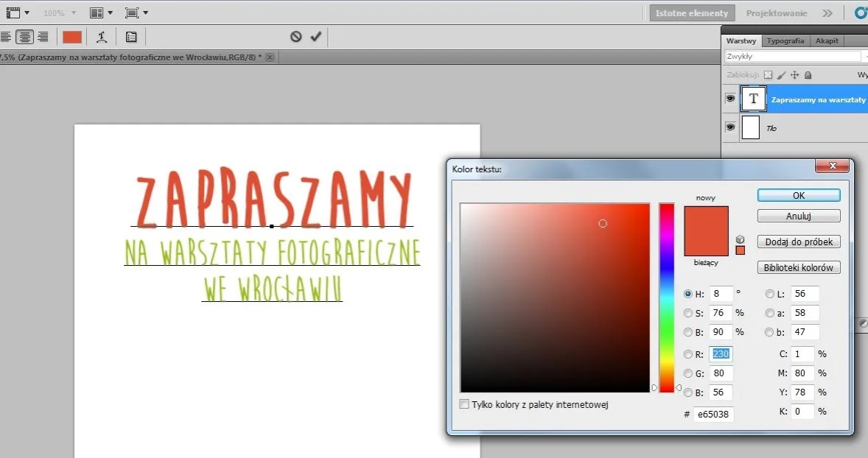
Task: Select right text alignment
Action: pos(43,36)
